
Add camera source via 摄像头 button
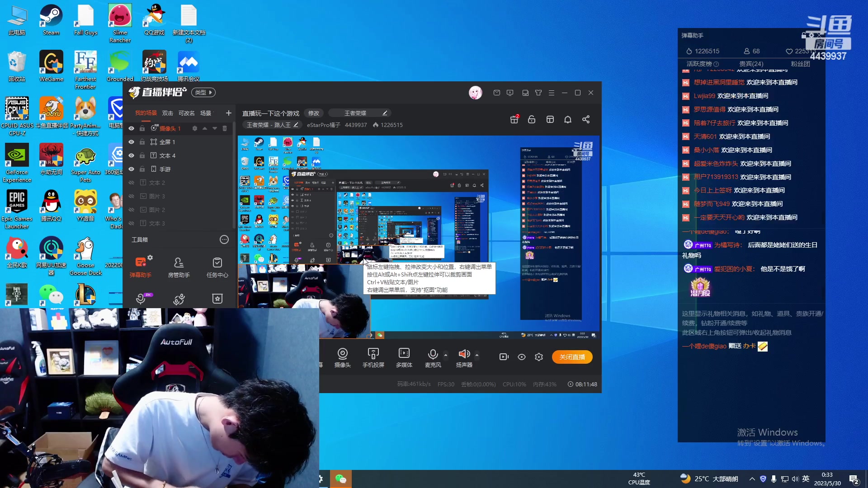pos(342,357)
